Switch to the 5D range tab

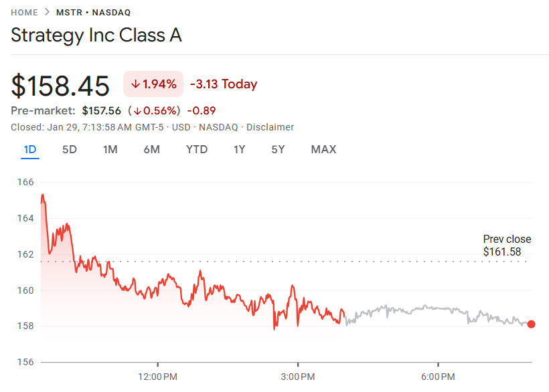point(70,149)
